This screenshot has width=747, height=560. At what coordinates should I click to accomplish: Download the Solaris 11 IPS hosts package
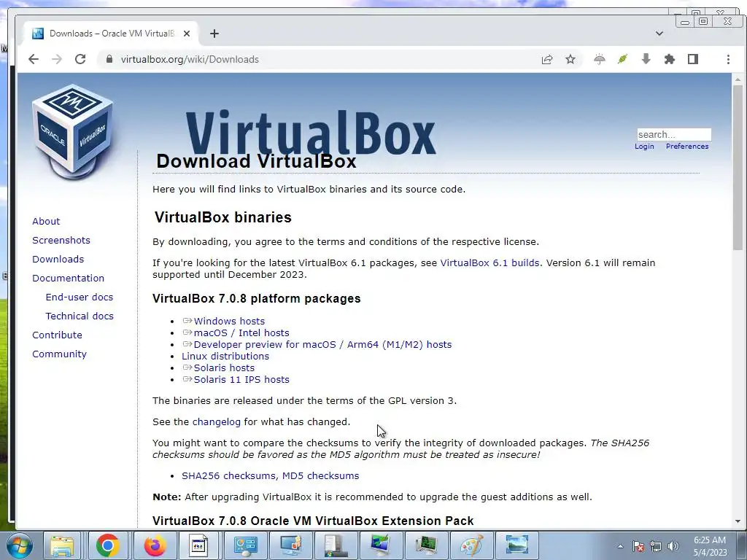(x=241, y=379)
